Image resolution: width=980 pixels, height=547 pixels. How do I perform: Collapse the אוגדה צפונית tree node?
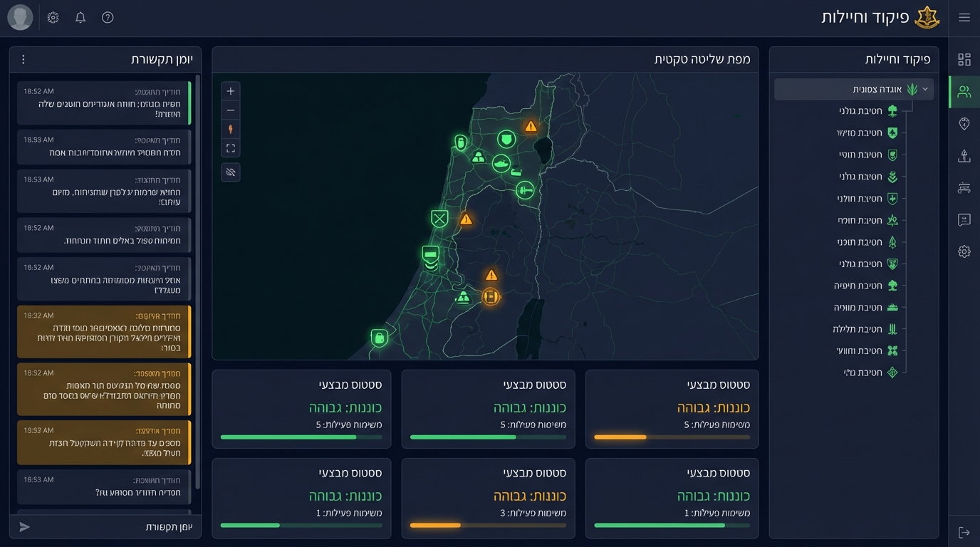pyautogui.click(x=925, y=89)
